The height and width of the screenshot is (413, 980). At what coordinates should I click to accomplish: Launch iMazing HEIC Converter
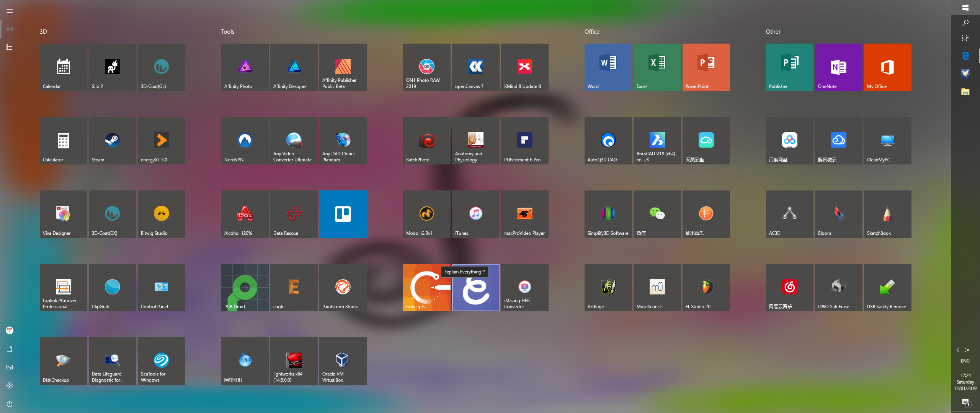point(525,288)
